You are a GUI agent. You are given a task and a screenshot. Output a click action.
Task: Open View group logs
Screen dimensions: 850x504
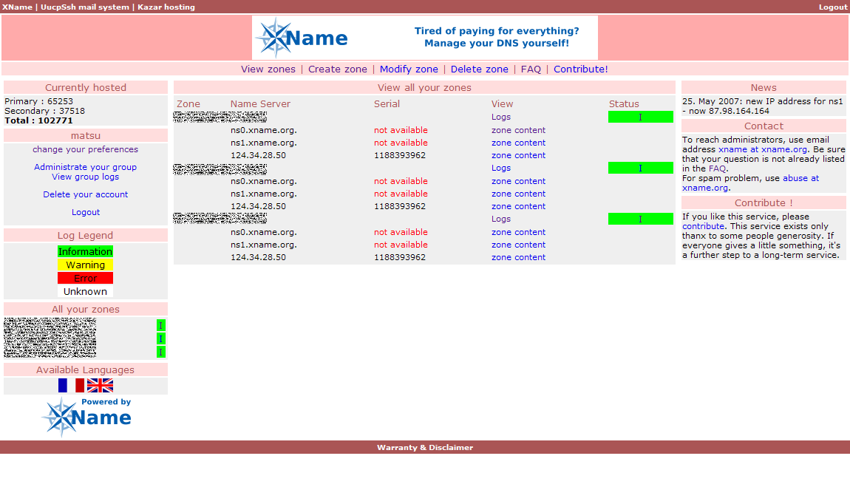(85, 177)
